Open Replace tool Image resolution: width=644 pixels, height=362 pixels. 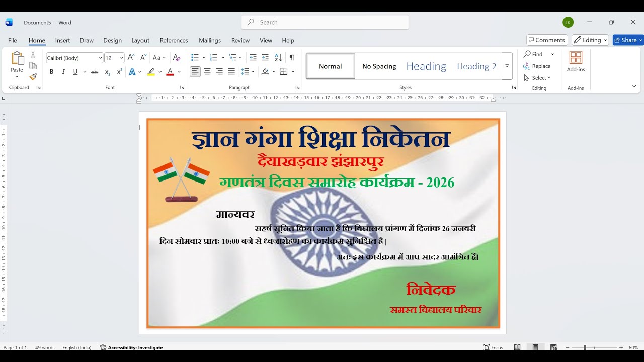[537, 66]
